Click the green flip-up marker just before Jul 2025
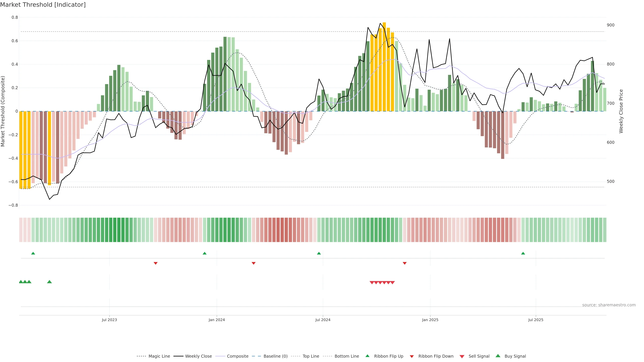This screenshot has width=644, height=362. click(x=523, y=253)
